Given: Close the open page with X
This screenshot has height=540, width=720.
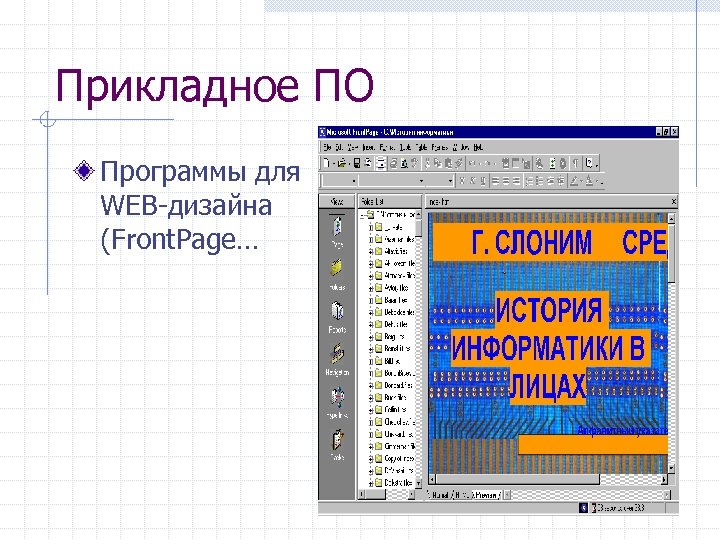Looking at the screenshot, I should coord(674,202).
